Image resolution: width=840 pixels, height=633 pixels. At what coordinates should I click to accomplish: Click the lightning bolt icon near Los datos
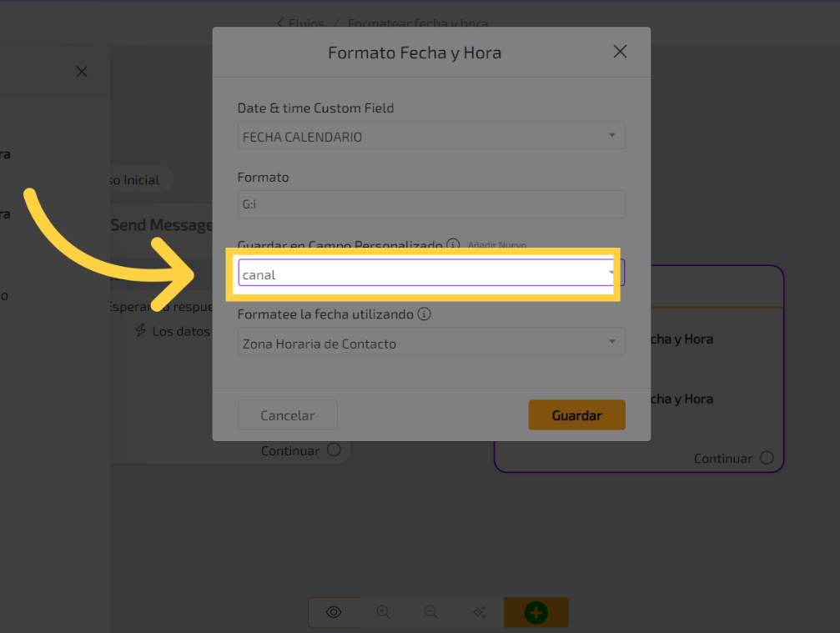click(141, 331)
